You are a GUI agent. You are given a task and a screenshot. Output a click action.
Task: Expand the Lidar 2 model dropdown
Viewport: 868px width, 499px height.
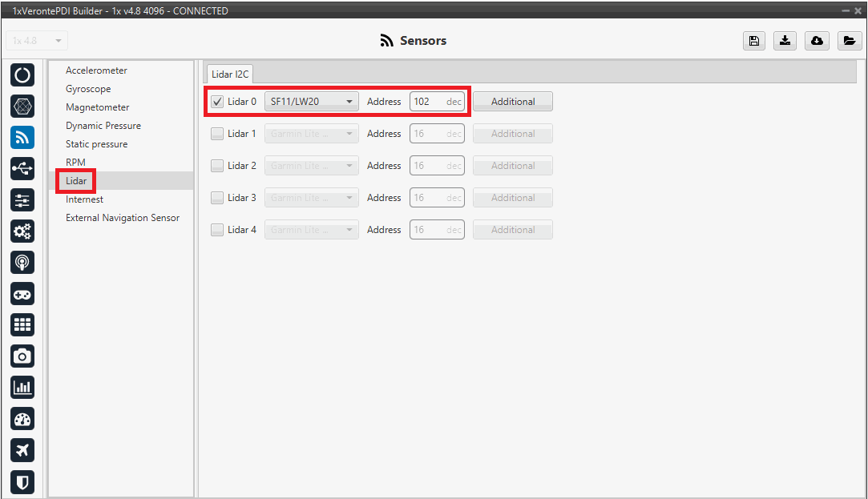(x=311, y=166)
